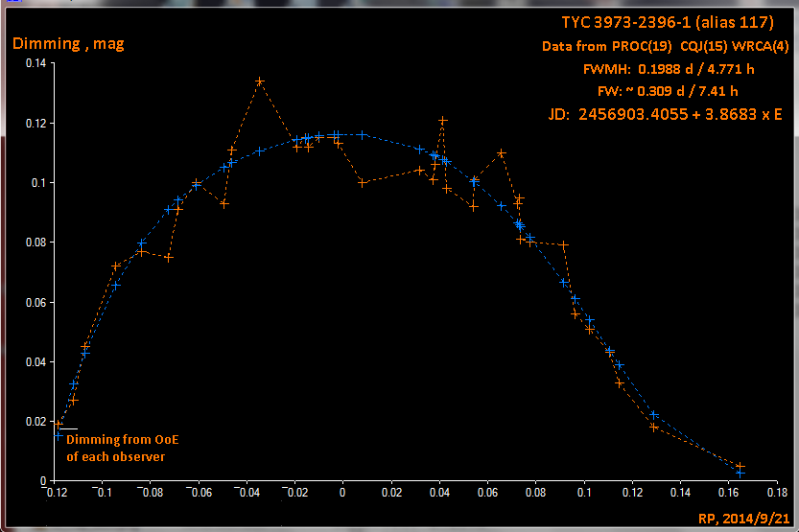Click the 0.14 label on vertical axis
The image size is (799, 532).
tap(35, 63)
